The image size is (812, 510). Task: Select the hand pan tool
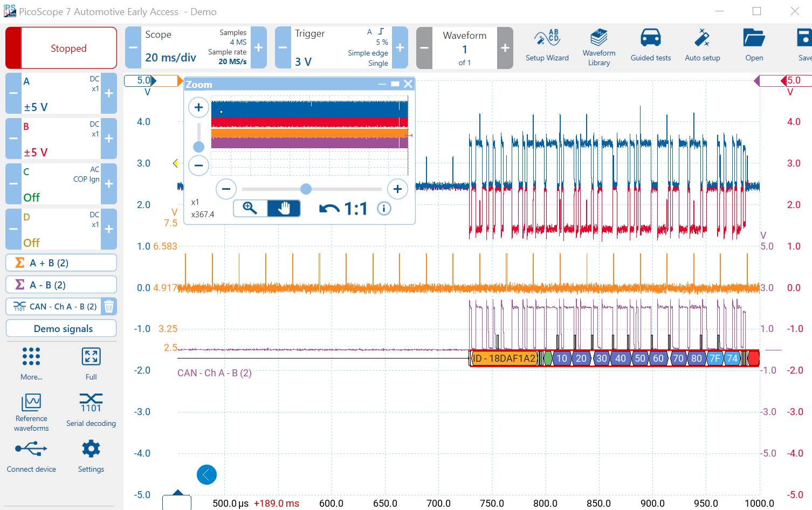click(284, 208)
